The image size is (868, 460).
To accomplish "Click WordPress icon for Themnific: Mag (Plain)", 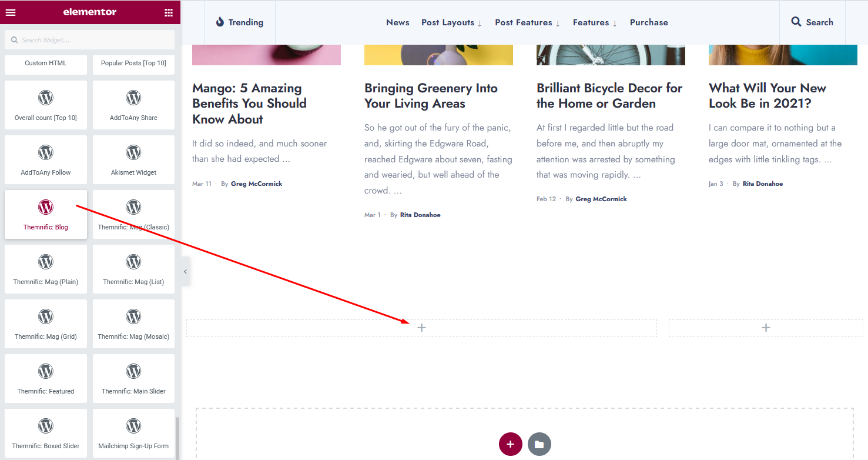I will pos(46,262).
